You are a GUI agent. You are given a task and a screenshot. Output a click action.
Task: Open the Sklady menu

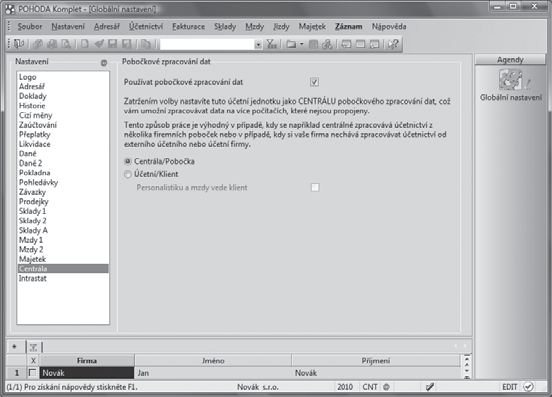pyautogui.click(x=225, y=26)
